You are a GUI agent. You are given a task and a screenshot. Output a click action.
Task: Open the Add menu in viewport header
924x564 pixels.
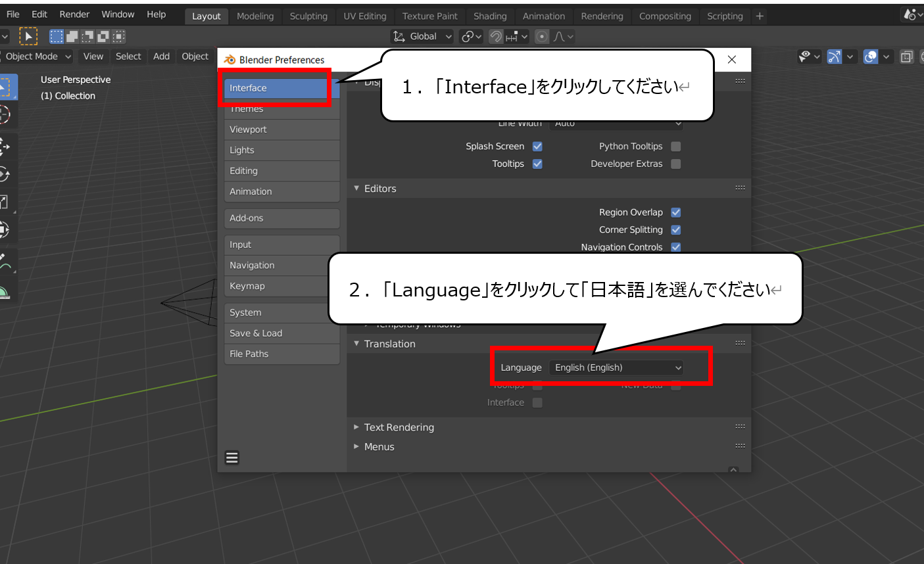pos(161,57)
